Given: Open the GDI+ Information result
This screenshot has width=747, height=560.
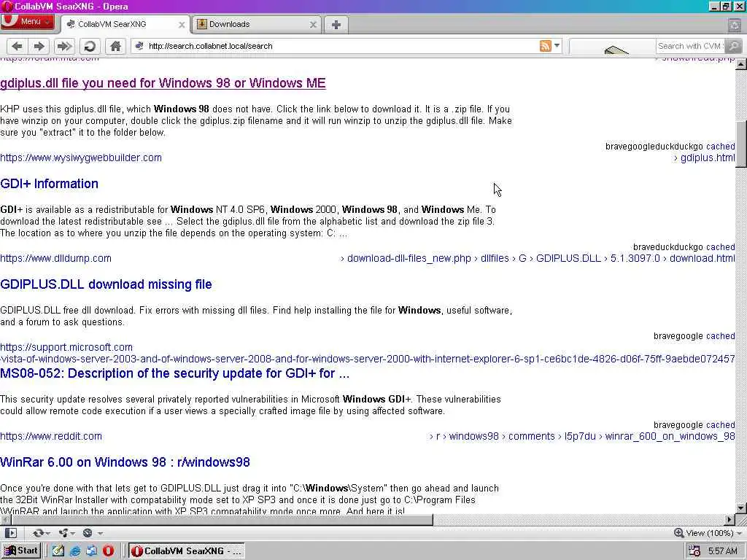Looking at the screenshot, I should point(49,184).
